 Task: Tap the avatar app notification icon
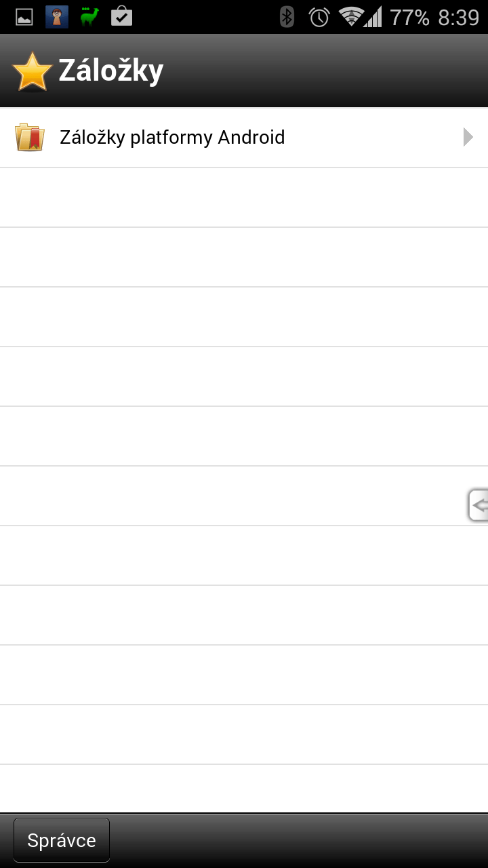[57, 17]
